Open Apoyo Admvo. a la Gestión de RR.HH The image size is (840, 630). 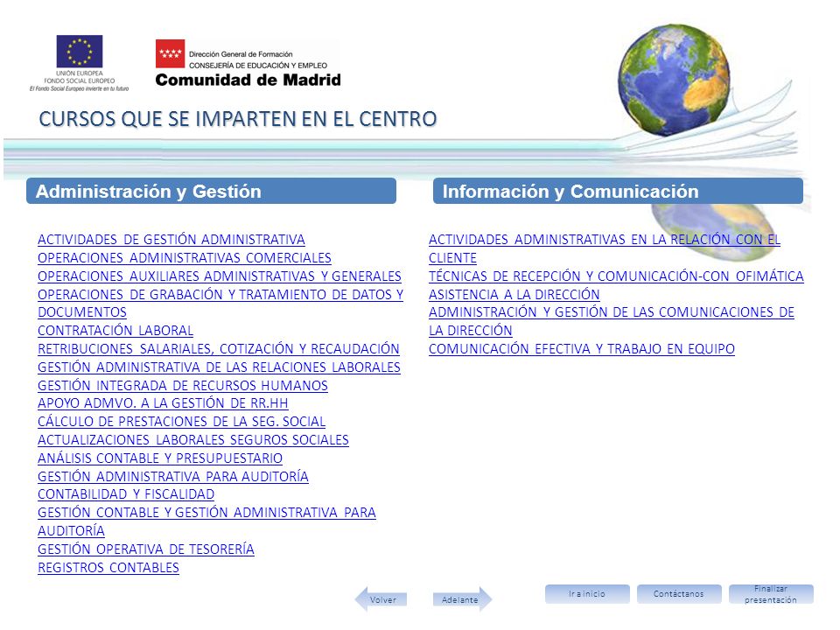click(x=163, y=402)
